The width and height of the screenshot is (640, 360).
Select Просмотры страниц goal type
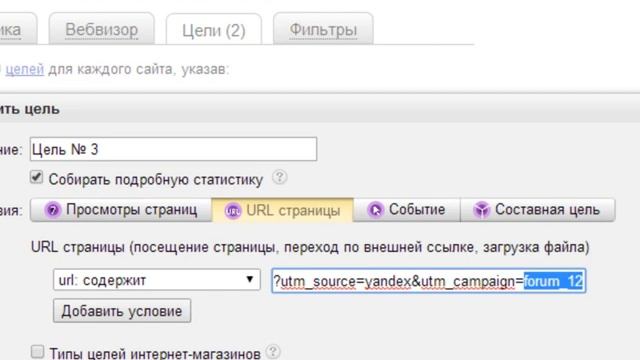point(121,210)
